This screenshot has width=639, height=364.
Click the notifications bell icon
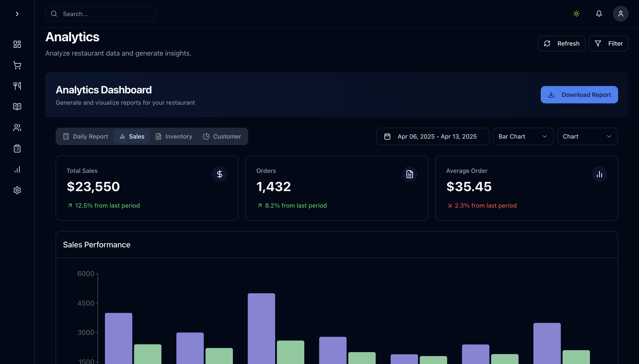pos(599,14)
